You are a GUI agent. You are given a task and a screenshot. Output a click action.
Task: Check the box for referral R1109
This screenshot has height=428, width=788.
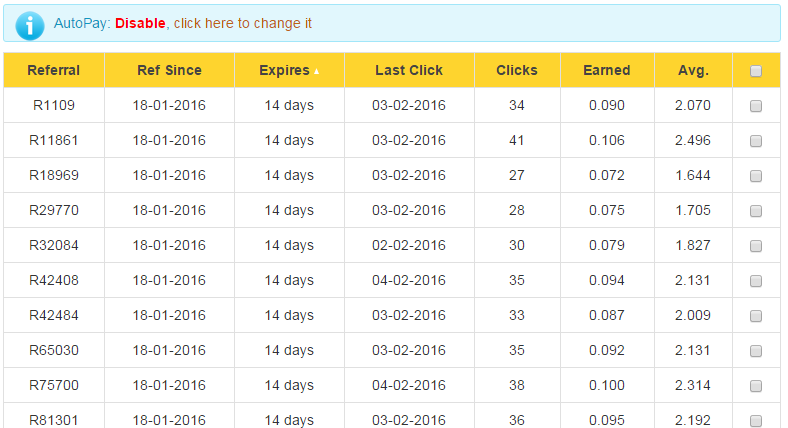756,106
